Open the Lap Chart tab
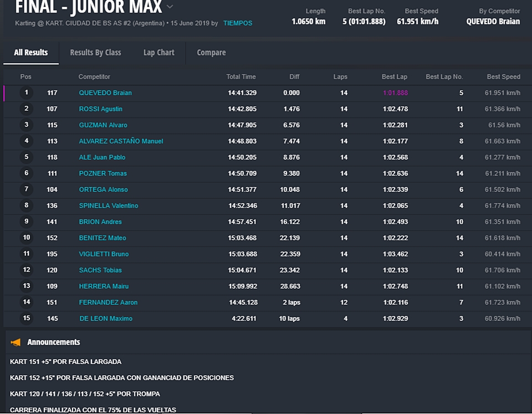Viewport: 532px width, 414px height. pos(158,53)
